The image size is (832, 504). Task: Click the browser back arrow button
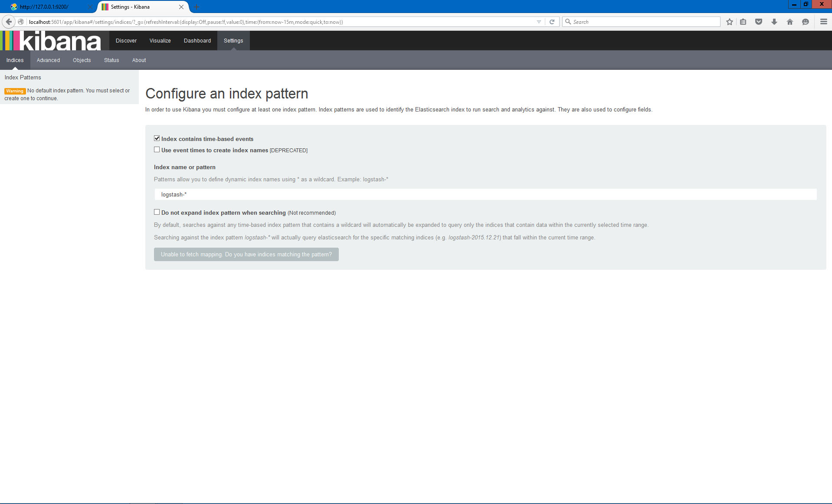coord(9,22)
